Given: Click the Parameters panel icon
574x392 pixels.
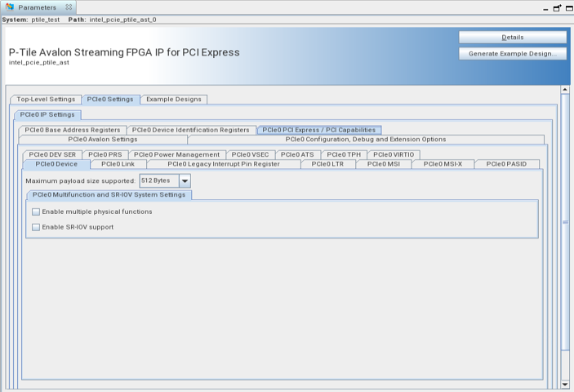Looking at the screenshot, I should click(x=10, y=7).
